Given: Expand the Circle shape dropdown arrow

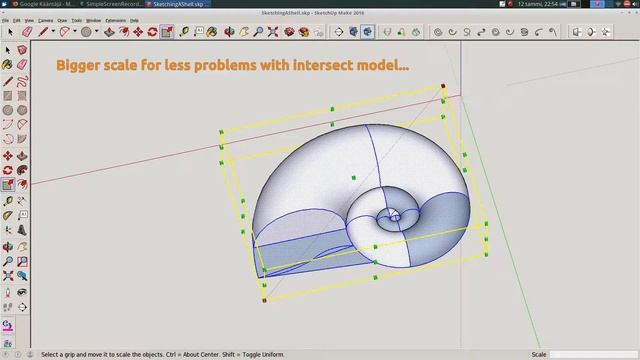Looking at the screenshot, I should (97, 31).
